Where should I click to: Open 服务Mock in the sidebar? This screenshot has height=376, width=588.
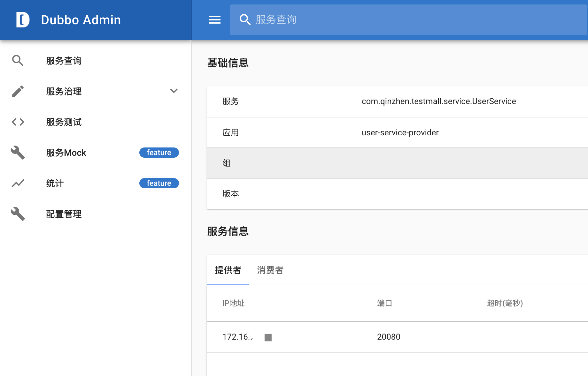(66, 153)
